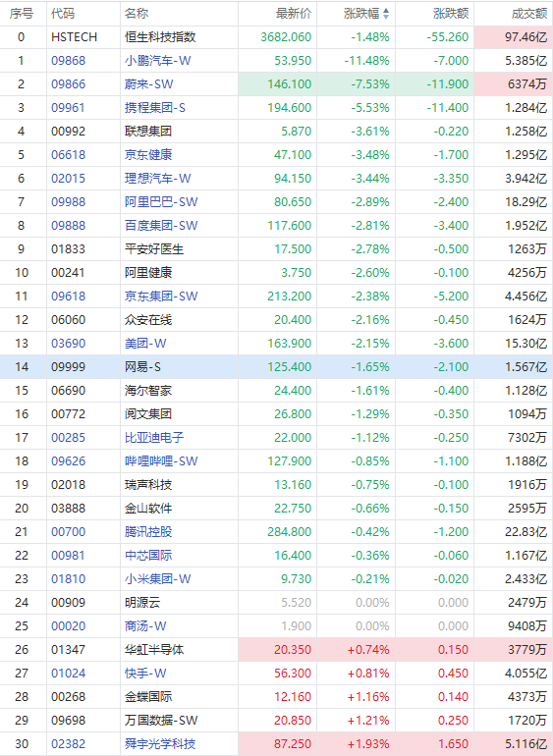Screen dimensions: 553x756
Task: Open stock code 09868 link
Action: 68,61
